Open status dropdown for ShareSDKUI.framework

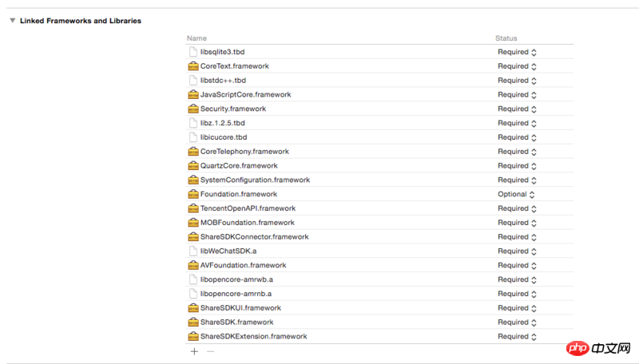(517, 308)
